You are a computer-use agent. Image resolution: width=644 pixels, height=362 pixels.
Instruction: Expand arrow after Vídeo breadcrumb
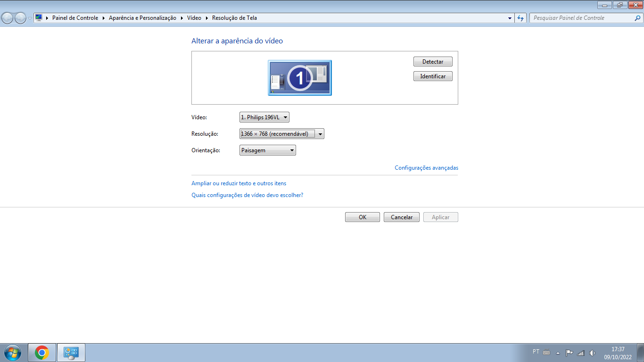(x=206, y=18)
